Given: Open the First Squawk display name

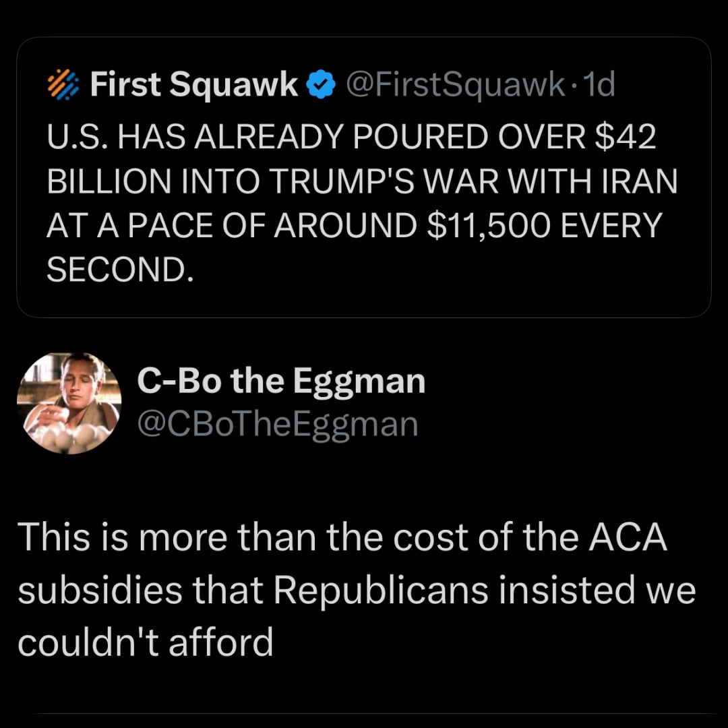Looking at the screenshot, I should [193, 86].
